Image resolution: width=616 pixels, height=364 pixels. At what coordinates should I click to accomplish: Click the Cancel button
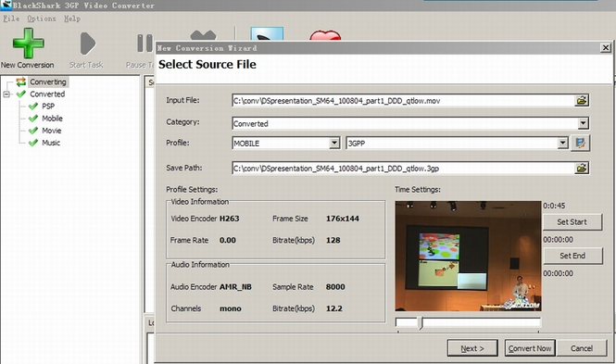click(x=582, y=348)
